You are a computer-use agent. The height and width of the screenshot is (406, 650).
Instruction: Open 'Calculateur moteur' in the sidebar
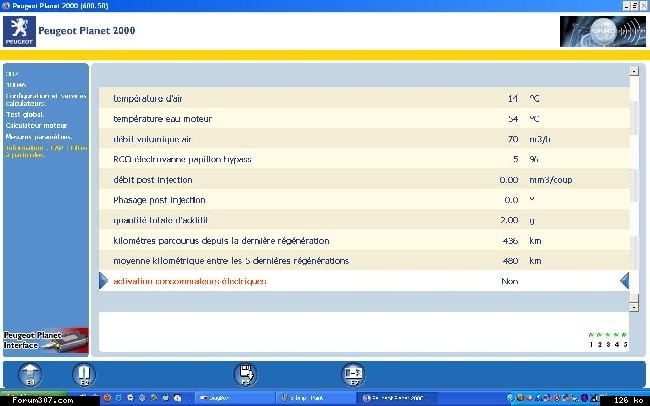36,125
